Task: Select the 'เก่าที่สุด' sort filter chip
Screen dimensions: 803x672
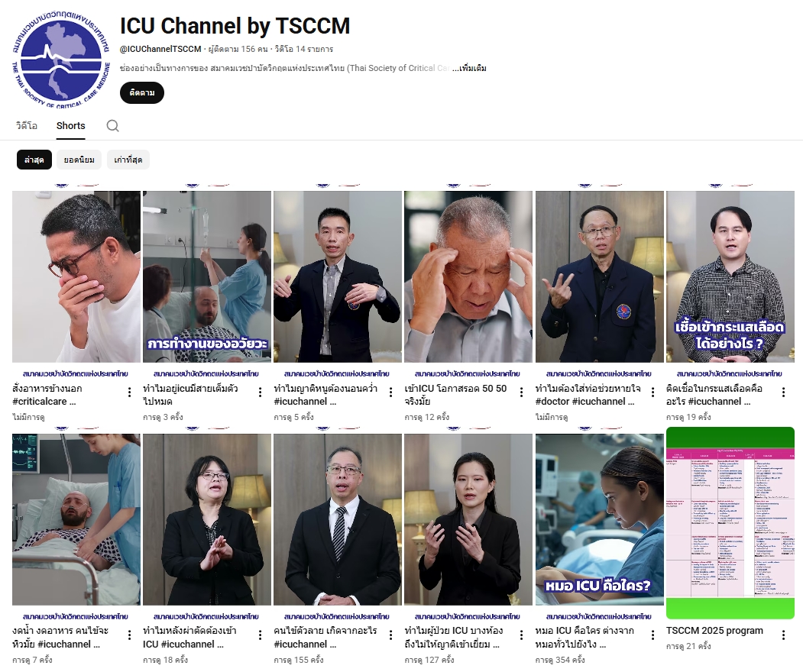Action: pyautogui.click(x=128, y=160)
